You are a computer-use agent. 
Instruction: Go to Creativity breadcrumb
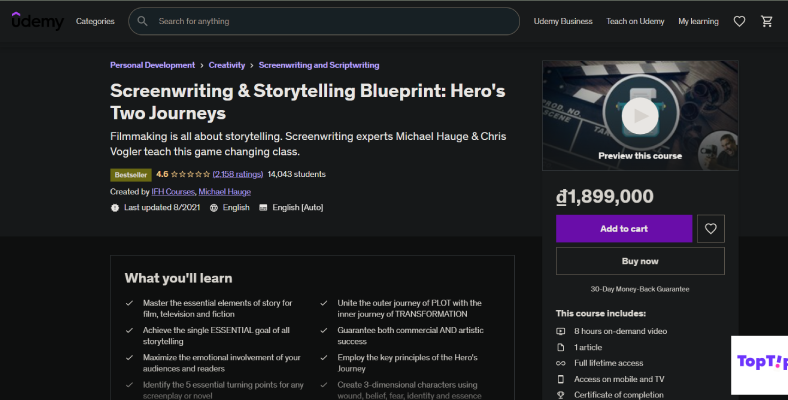227,65
